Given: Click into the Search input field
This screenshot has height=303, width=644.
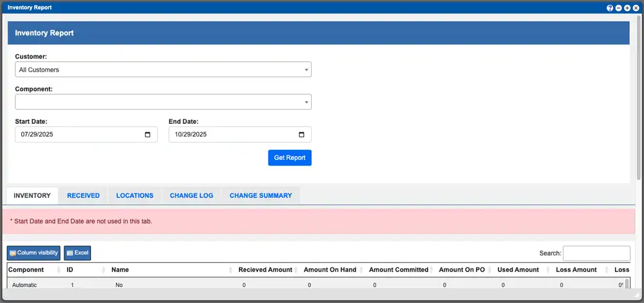Looking at the screenshot, I should tap(596, 253).
